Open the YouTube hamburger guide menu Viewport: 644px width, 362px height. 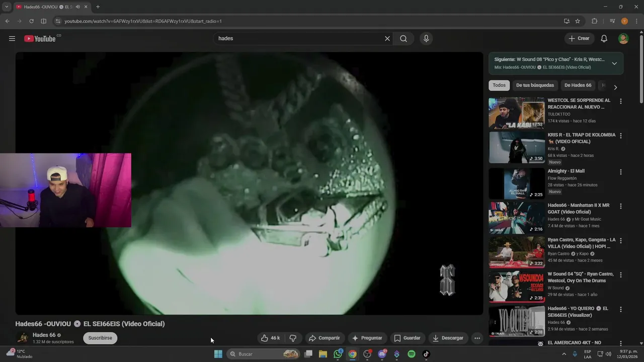click(x=12, y=39)
